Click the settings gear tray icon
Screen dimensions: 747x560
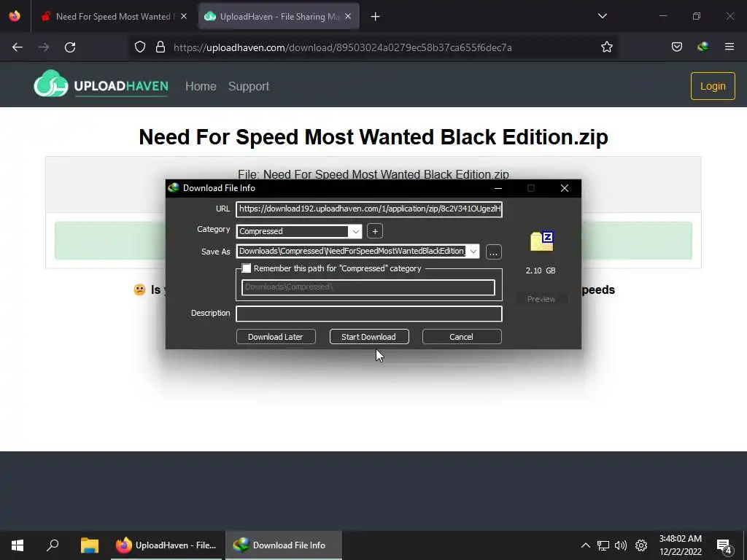(641, 545)
